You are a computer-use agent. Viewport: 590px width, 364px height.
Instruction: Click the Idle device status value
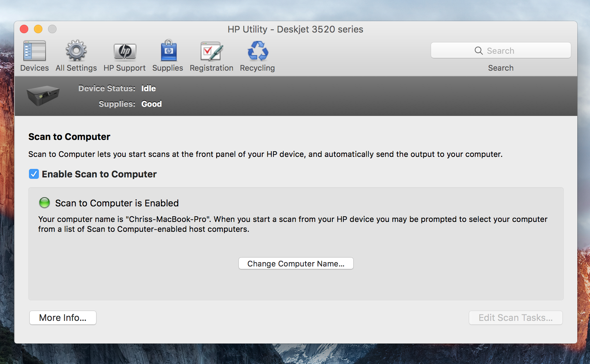click(148, 88)
